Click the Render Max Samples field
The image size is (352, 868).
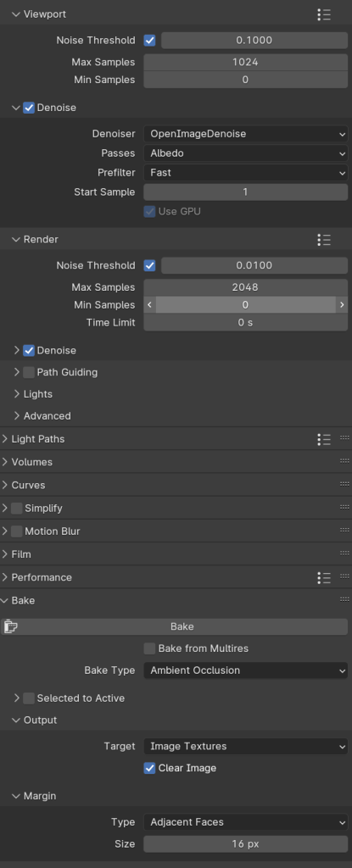pos(246,287)
